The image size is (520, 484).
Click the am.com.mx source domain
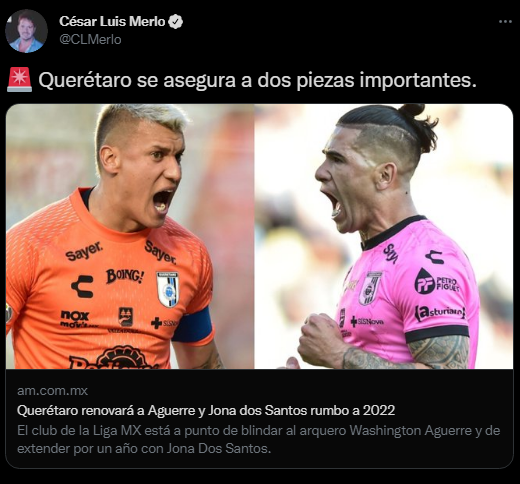coord(52,390)
